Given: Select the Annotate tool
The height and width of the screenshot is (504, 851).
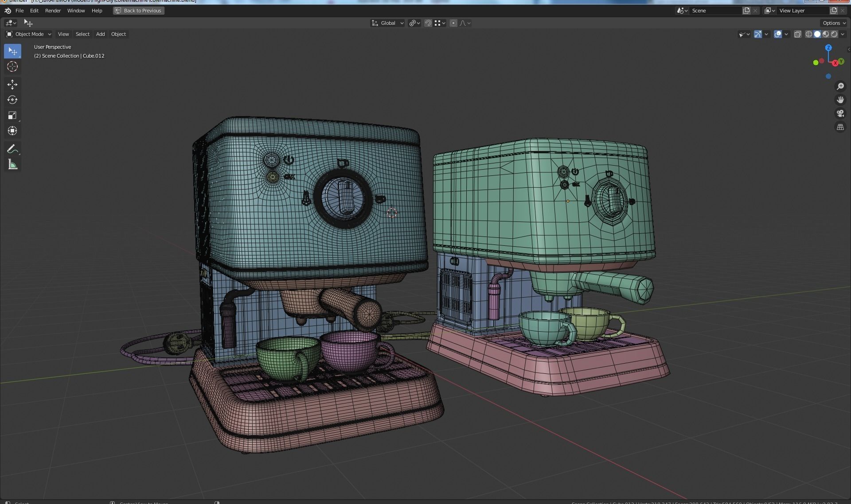Looking at the screenshot, I should (x=12, y=149).
